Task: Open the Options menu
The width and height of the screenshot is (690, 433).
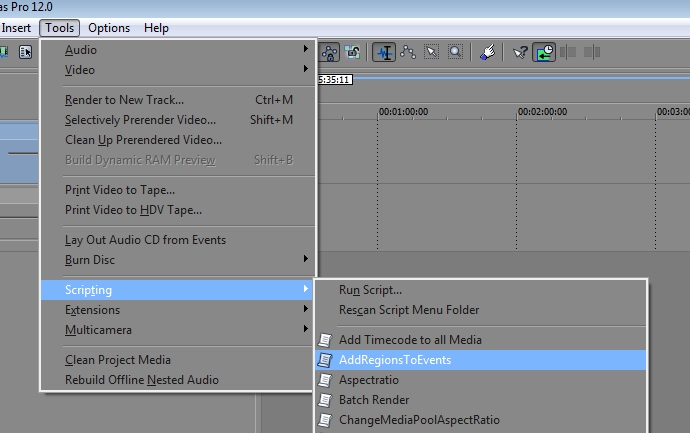Action: (108, 28)
